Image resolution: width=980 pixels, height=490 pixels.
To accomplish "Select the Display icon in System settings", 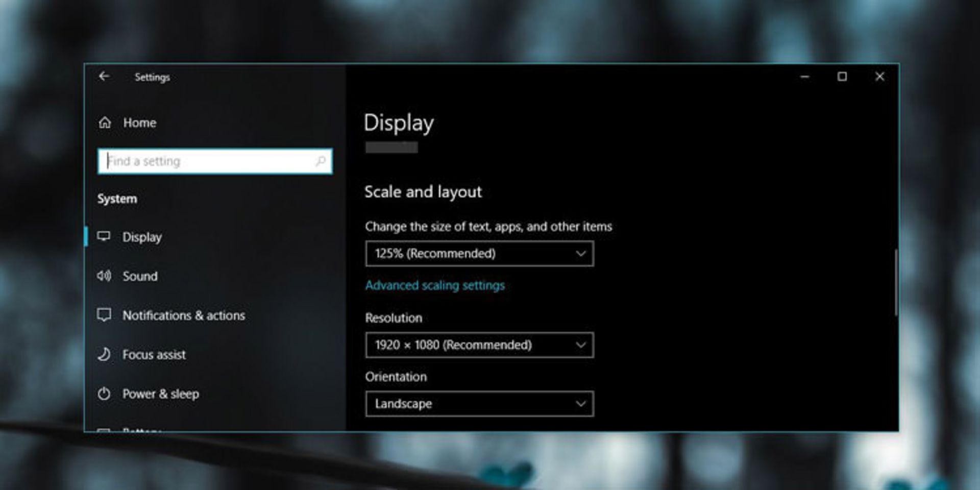I will click(x=105, y=236).
